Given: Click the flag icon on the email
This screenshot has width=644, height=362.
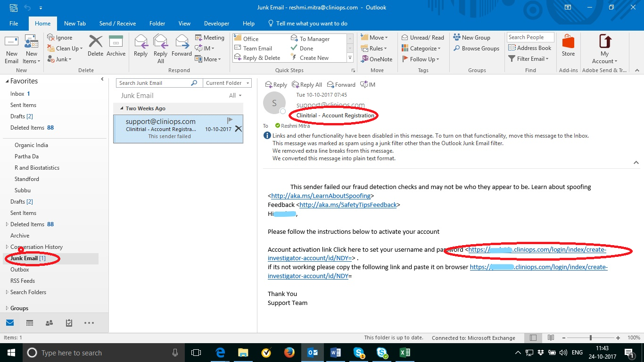Looking at the screenshot, I should 230,121.
